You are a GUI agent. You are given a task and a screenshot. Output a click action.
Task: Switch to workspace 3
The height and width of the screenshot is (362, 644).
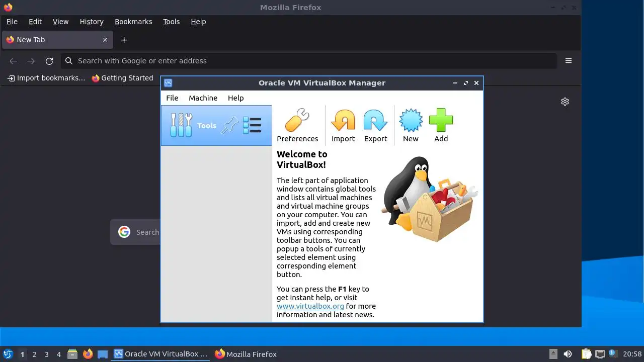pos(46,354)
